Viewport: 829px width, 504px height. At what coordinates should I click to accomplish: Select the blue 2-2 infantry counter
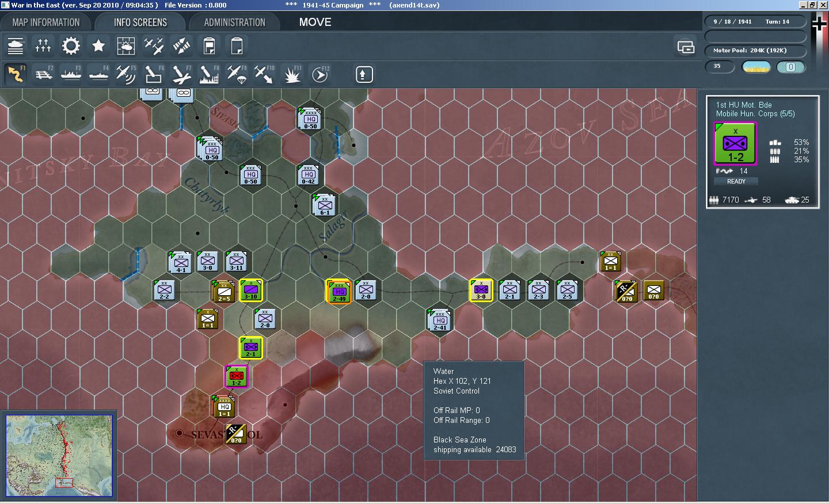click(x=165, y=291)
